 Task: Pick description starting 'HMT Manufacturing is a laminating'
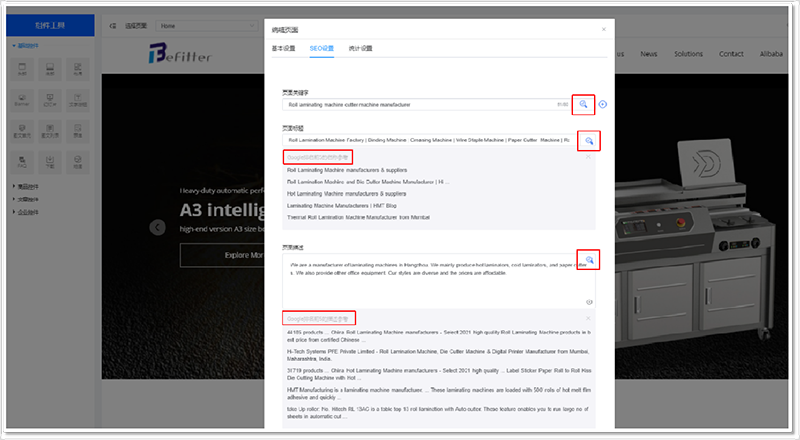[439, 394]
